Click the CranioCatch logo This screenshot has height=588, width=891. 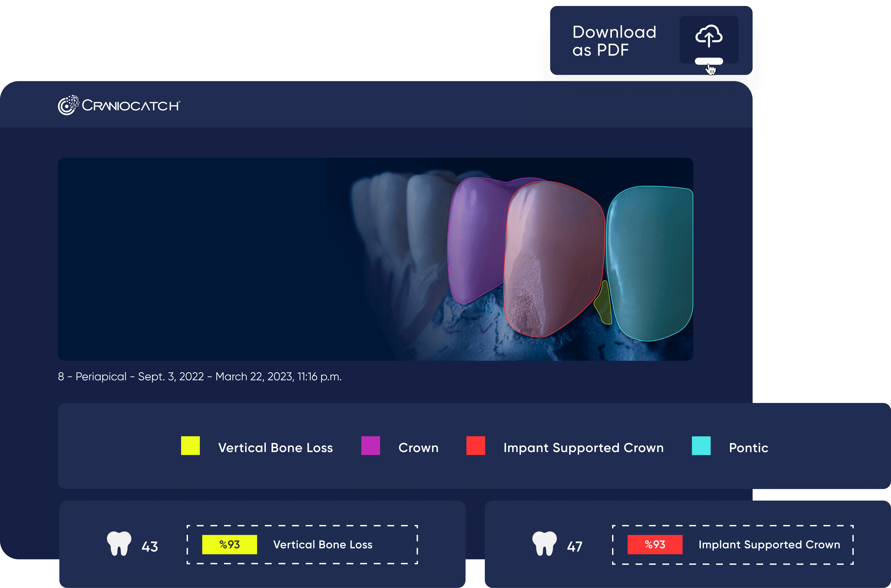coord(119,105)
